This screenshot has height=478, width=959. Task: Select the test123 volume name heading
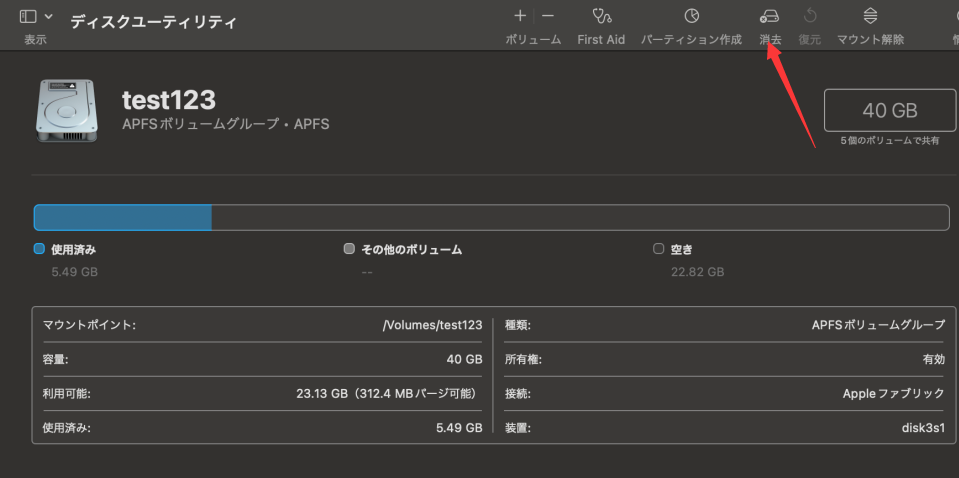click(168, 100)
